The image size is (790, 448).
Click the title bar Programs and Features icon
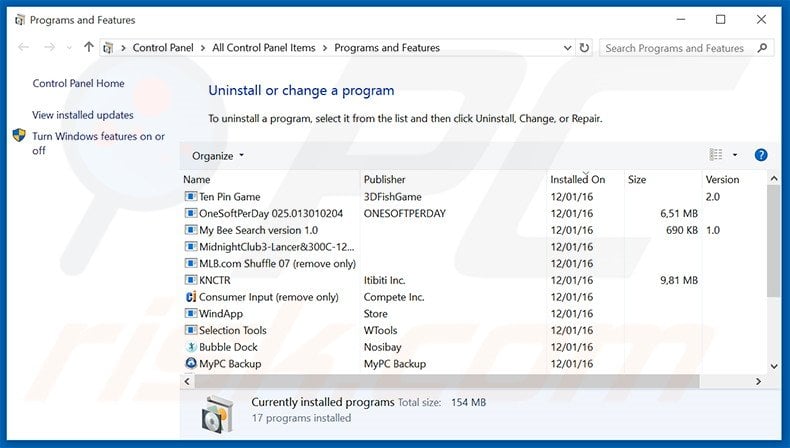click(20, 20)
